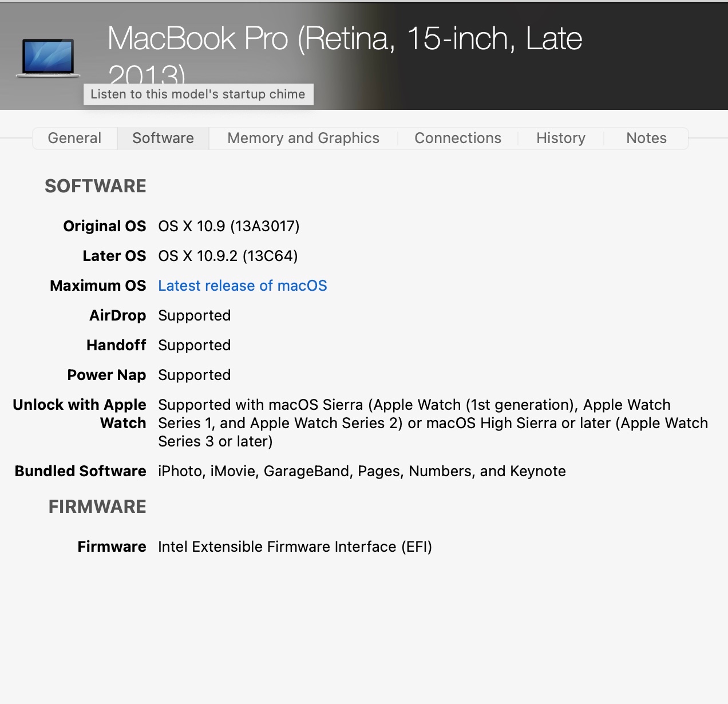Click the AirDrop label
The height and width of the screenshot is (704, 728).
pyautogui.click(x=117, y=315)
